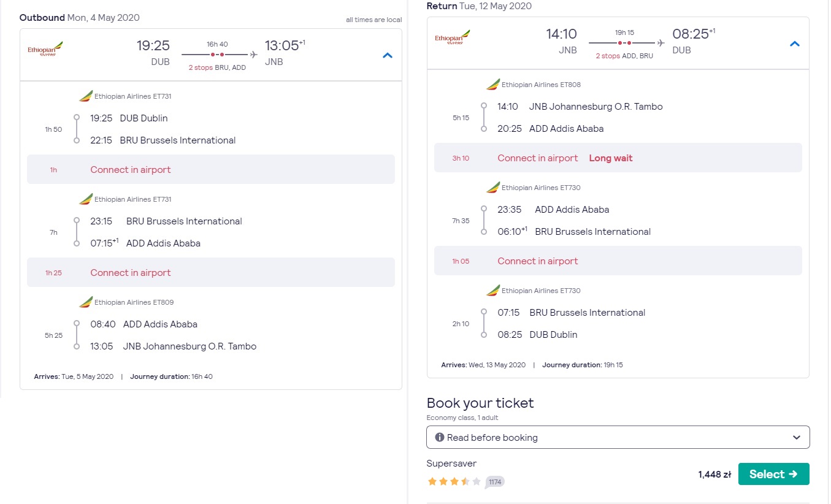The width and height of the screenshot is (831, 504).
Task: Click the ET731 Dublin flight airline icon
Action: 86,96
